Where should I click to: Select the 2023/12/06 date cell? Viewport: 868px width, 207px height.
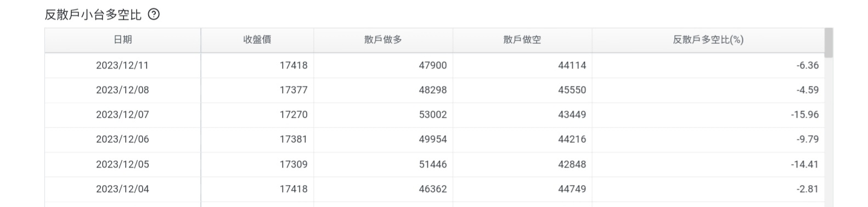(x=122, y=139)
